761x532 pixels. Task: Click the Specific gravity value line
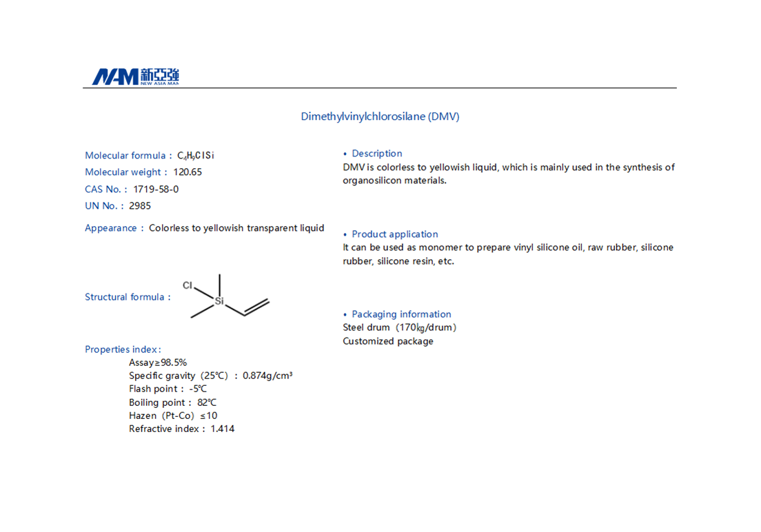click(x=210, y=376)
